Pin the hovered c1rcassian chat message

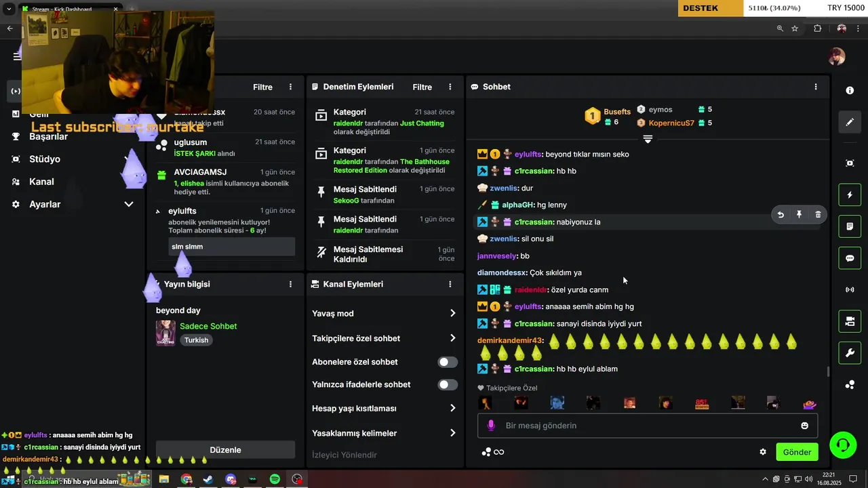(x=799, y=215)
